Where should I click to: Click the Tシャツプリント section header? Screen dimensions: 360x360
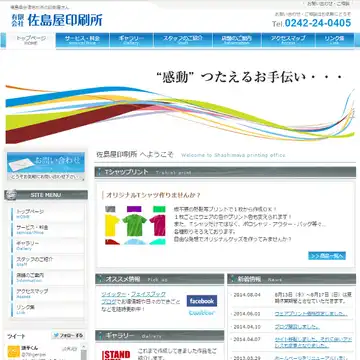tap(225, 172)
